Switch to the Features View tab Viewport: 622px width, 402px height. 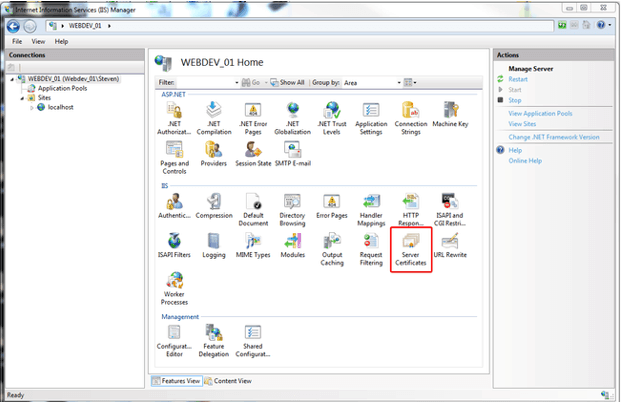coord(177,381)
